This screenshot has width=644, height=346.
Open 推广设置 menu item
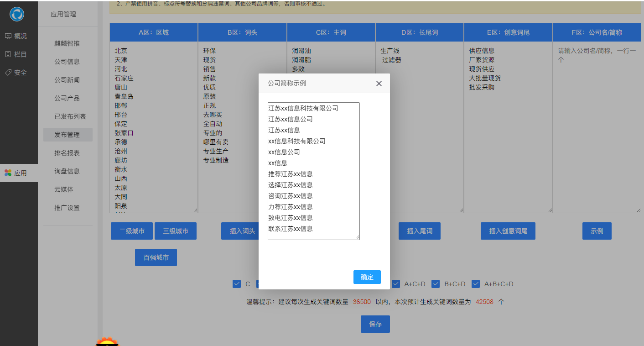pos(68,208)
